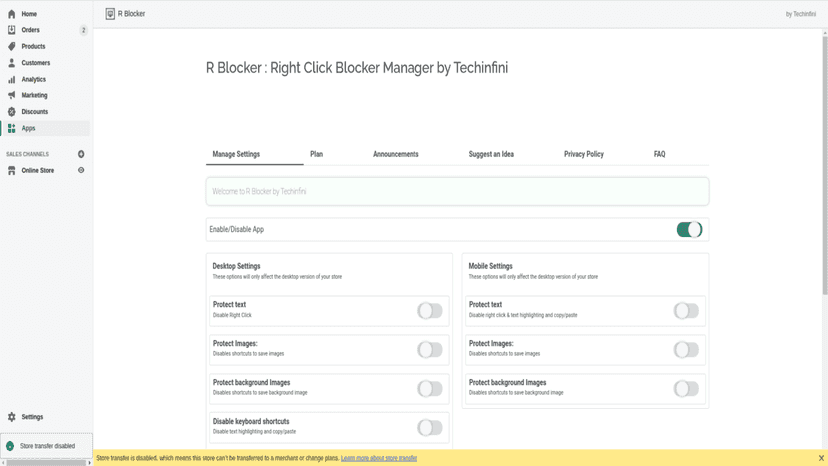The image size is (828, 466).
Task: Click the Orders count badge showing 2
Action: [x=83, y=30]
